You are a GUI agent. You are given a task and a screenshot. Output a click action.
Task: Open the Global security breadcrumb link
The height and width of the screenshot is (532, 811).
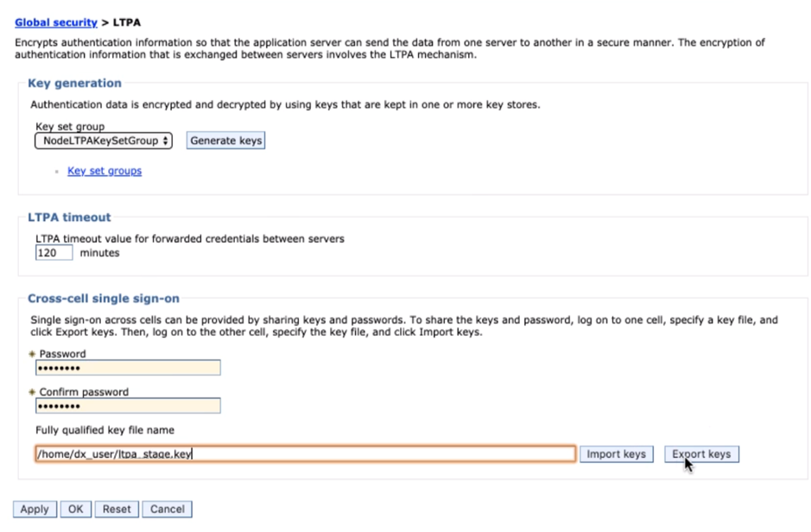coord(54,22)
